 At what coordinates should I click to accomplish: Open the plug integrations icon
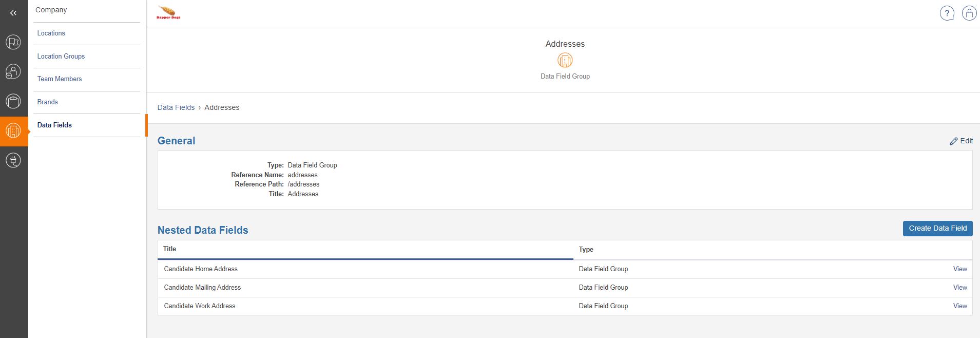click(13, 161)
